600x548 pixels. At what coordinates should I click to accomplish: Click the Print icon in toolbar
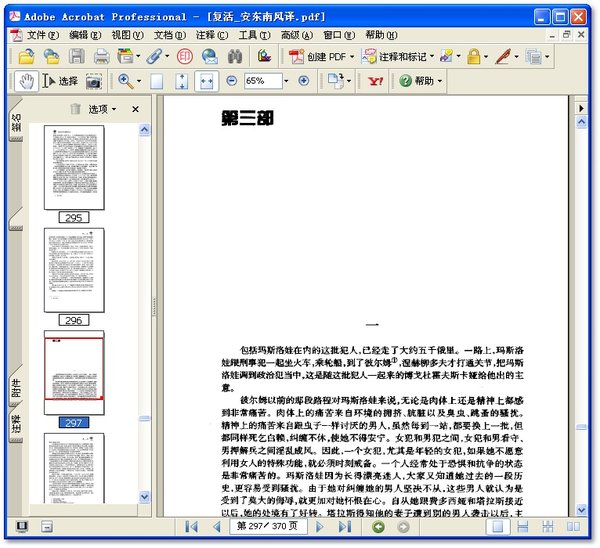click(99, 57)
